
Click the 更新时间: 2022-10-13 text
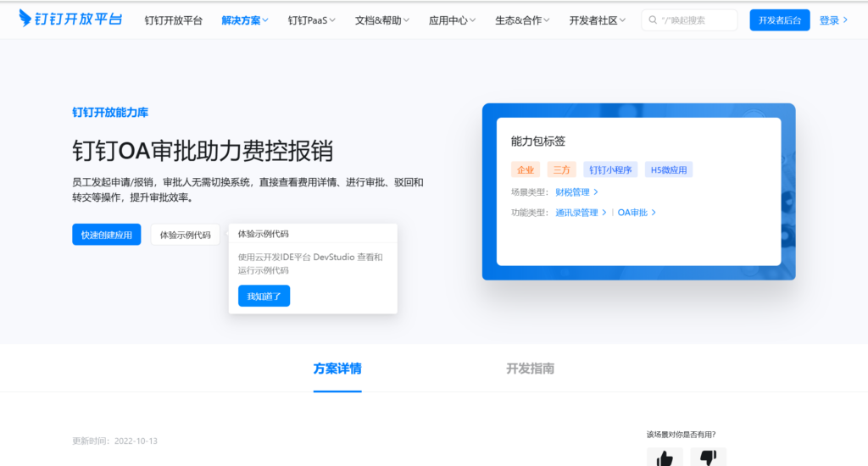click(x=114, y=441)
